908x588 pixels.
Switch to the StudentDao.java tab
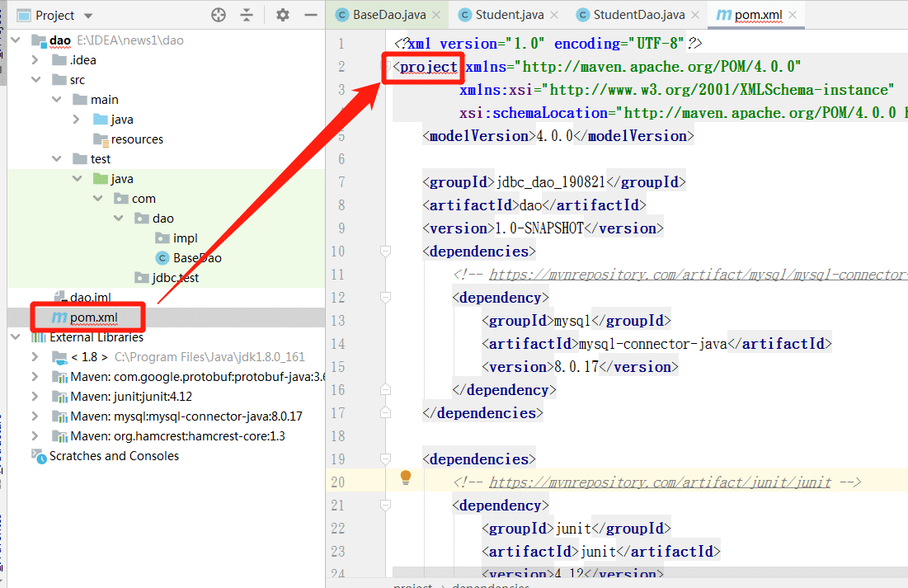[638, 15]
